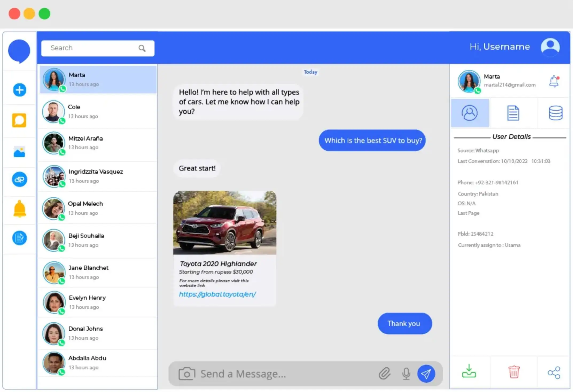Click the 'Today' date label in chat
This screenshot has height=392, width=573.
[310, 72]
